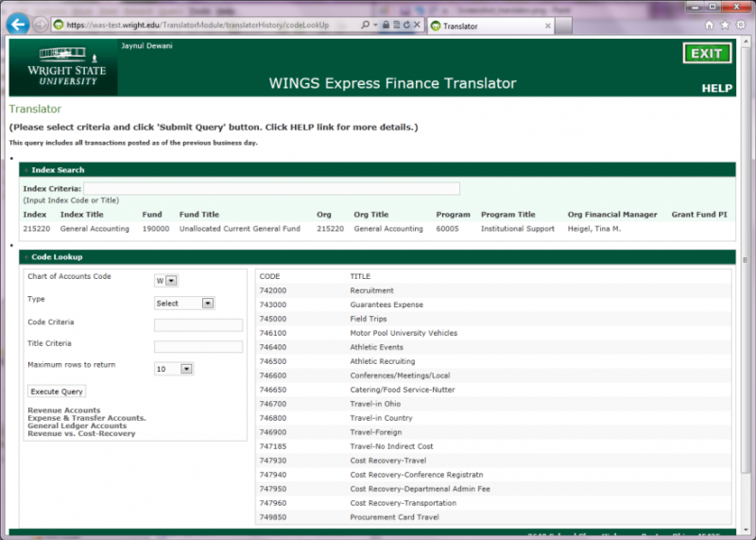Click the browser Forward arrow button
Screen dimensions: 756x540
[41, 25]
